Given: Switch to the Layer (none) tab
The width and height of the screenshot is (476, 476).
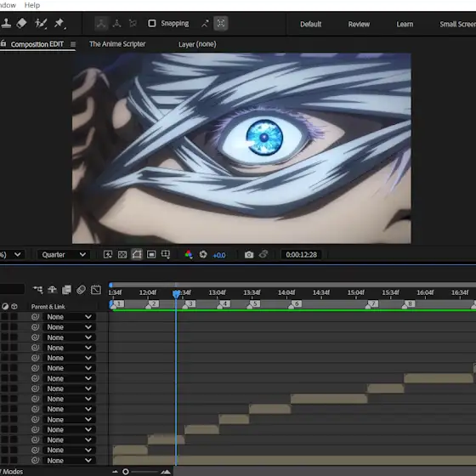Looking at the screenshot, I should (x=197, y=44).
